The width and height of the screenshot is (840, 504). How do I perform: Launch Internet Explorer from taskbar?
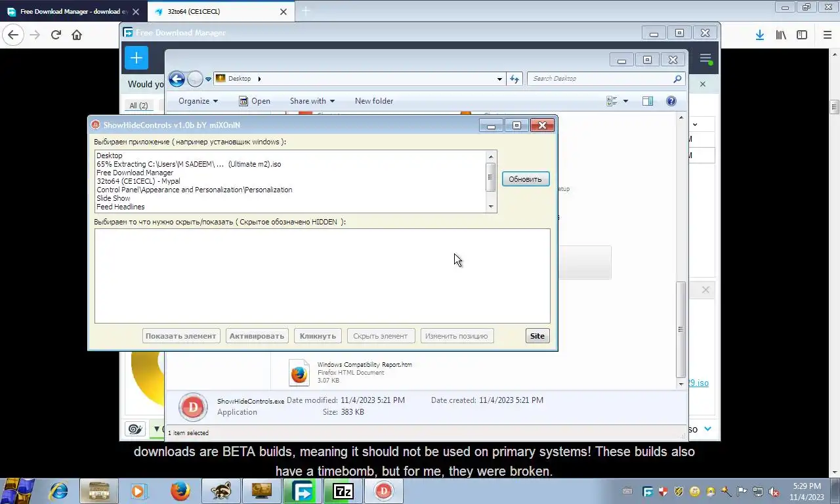point(59,491)
